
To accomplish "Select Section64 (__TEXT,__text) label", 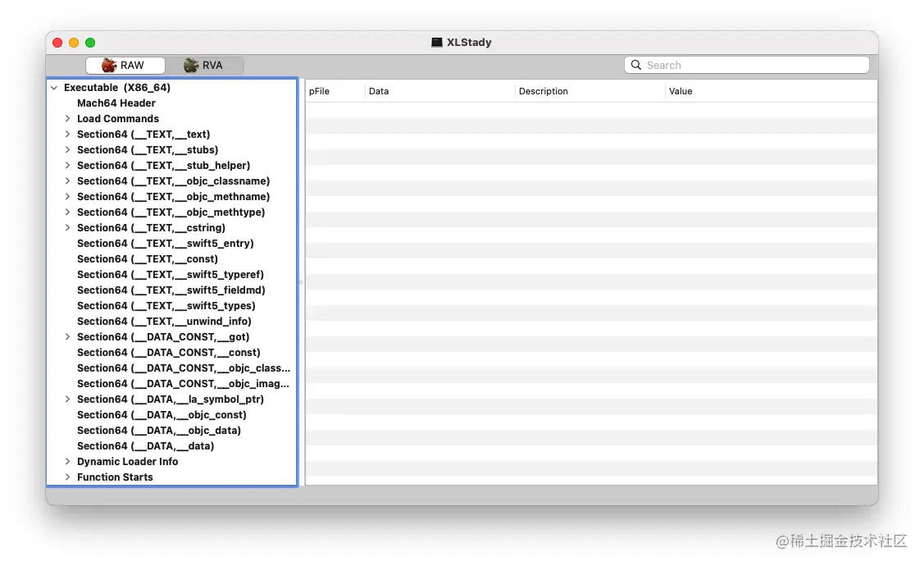I will pos(143,135).
